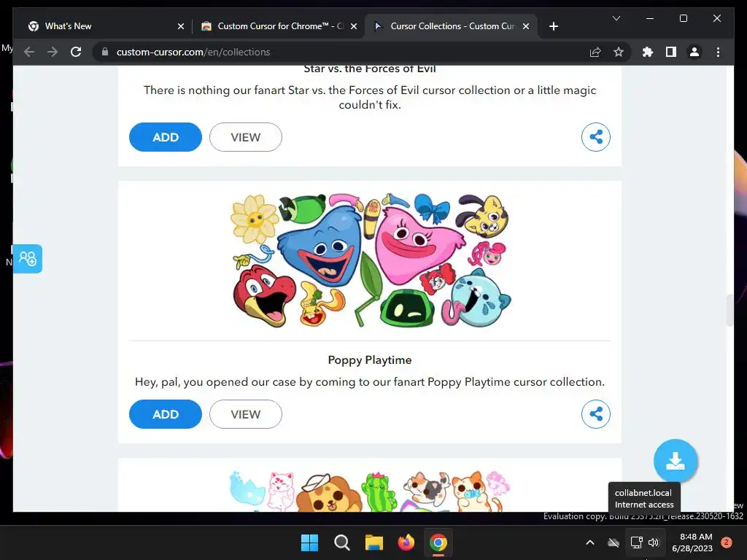Reload the current page

pyautogui.click(x=76, y=52)
